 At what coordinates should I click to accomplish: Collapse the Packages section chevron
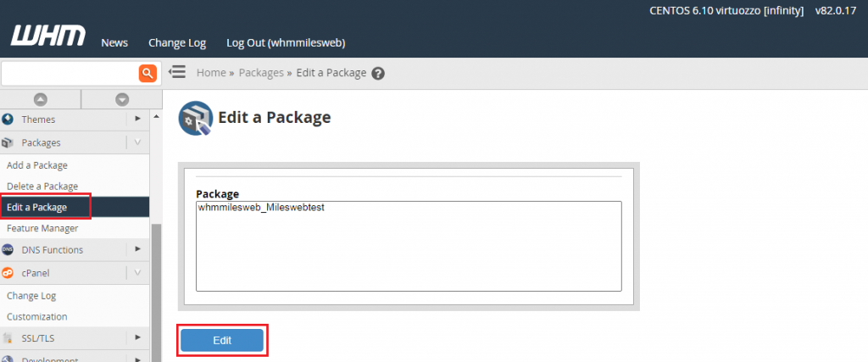point(137,142)
